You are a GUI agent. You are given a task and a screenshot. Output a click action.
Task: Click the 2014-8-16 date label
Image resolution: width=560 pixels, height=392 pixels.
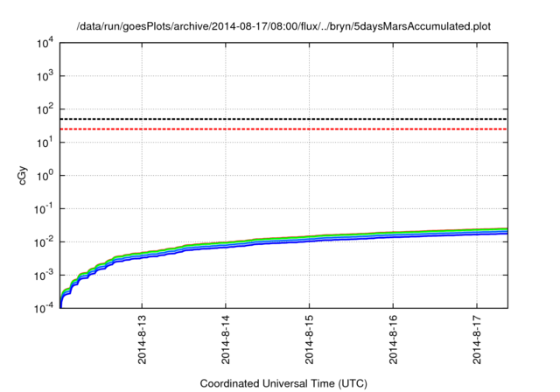pos(393,339)
